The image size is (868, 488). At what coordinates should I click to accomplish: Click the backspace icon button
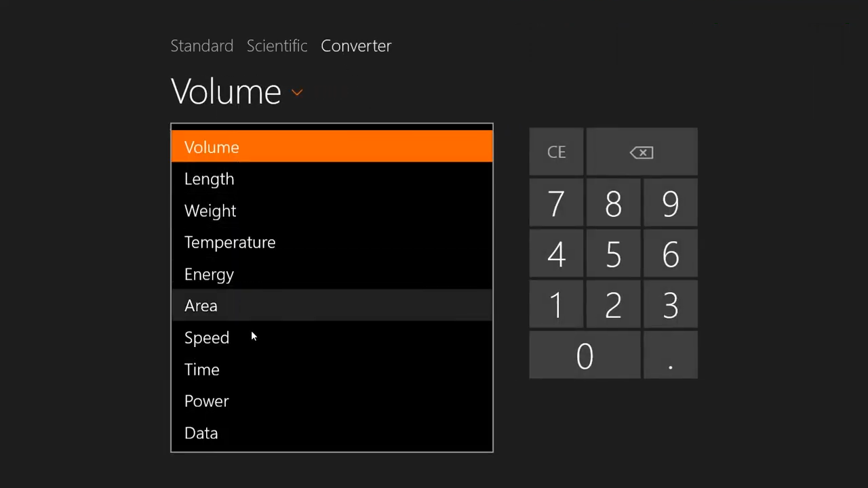click(x=642, y=152)
